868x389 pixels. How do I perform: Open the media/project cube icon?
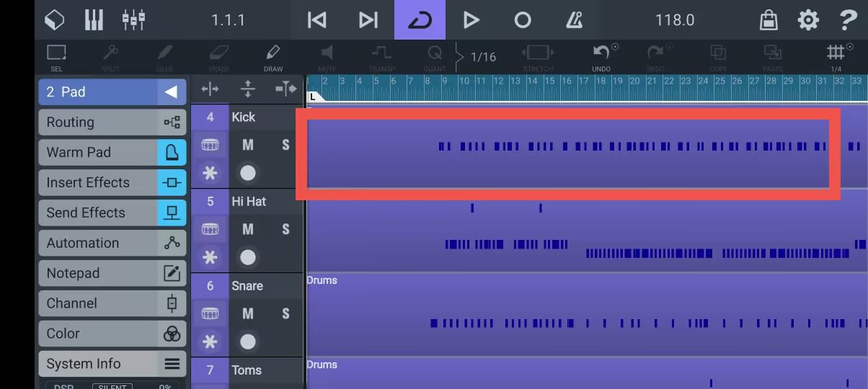(x=55, y=20)
